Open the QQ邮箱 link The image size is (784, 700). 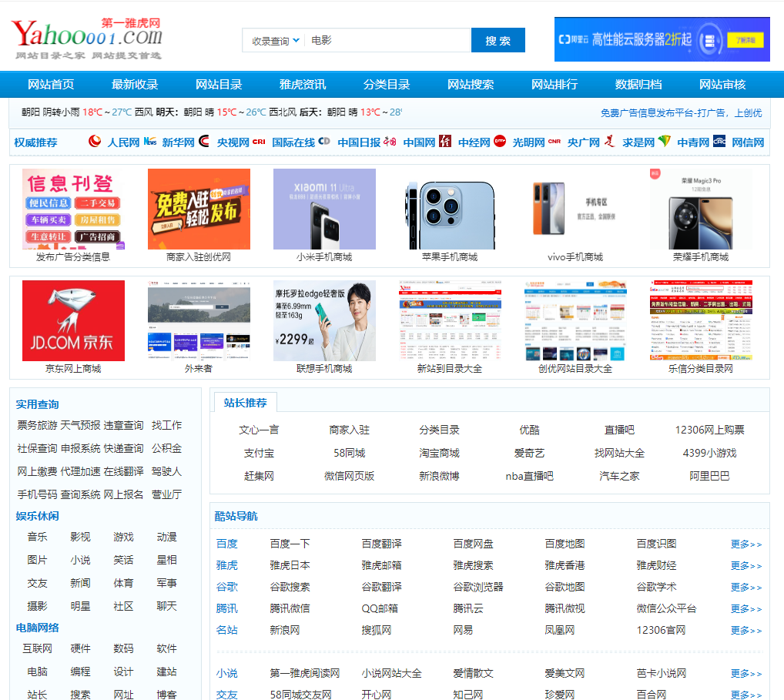[x=380, y=608]
